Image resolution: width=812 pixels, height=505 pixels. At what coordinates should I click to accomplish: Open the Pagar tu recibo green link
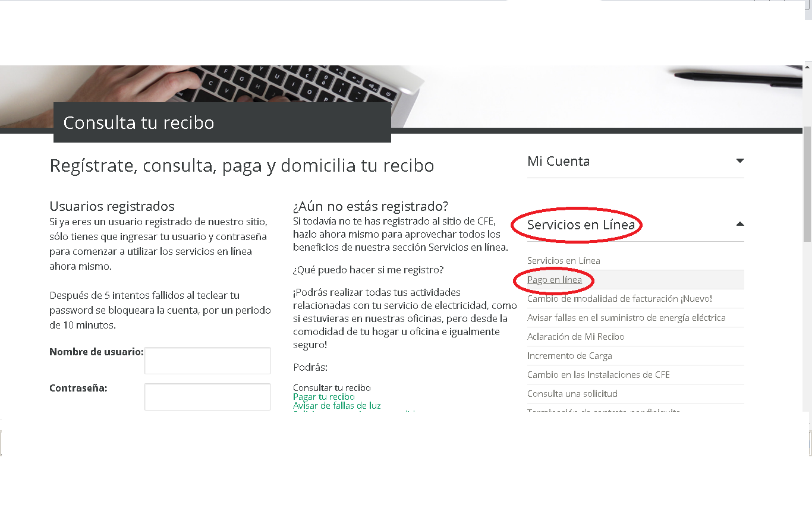(x=324, y=397)
